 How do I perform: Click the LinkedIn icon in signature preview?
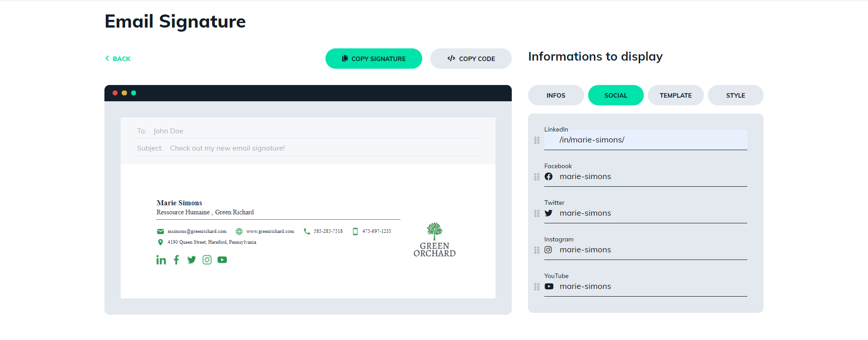coord(161,260)
